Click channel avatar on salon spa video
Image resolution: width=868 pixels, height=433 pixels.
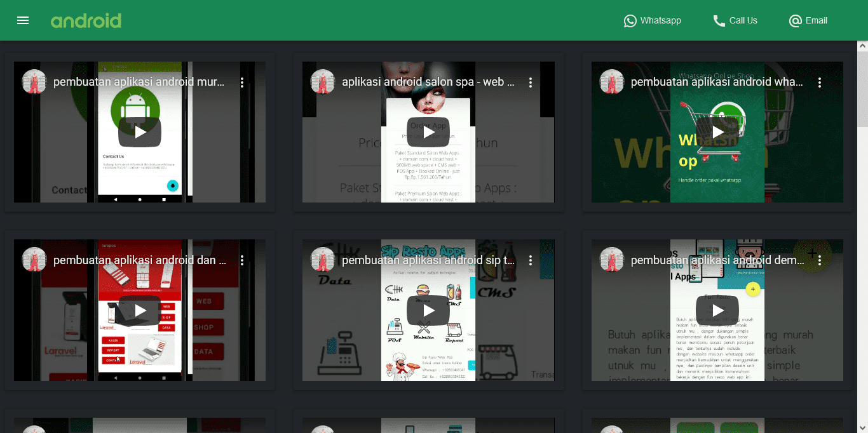[x=323, y=82]
